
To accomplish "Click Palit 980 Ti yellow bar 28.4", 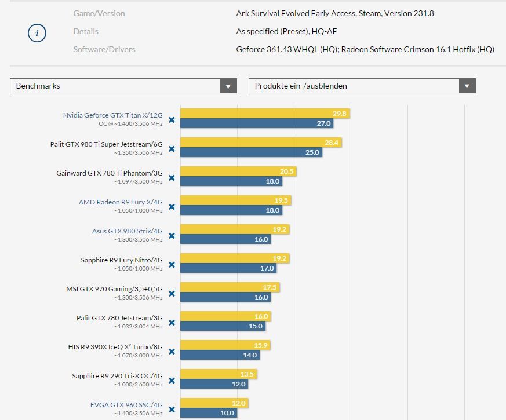I will click(x=261, y=143).
